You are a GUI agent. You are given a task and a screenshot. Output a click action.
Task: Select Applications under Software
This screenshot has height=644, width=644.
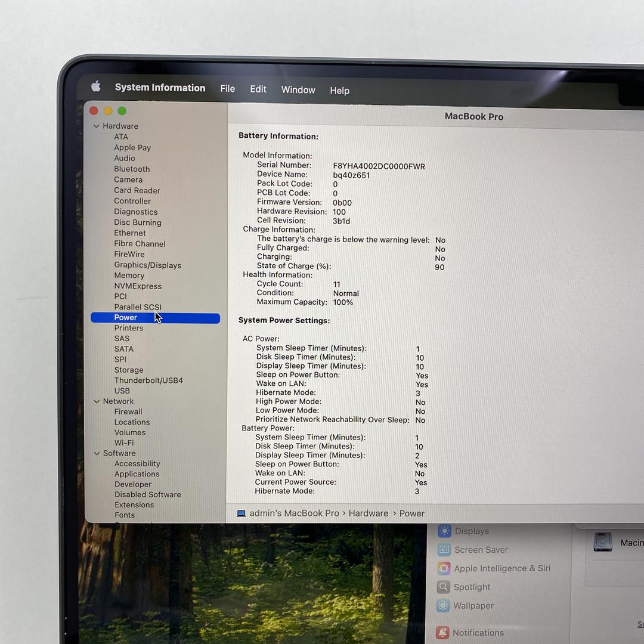coord(137,473)
